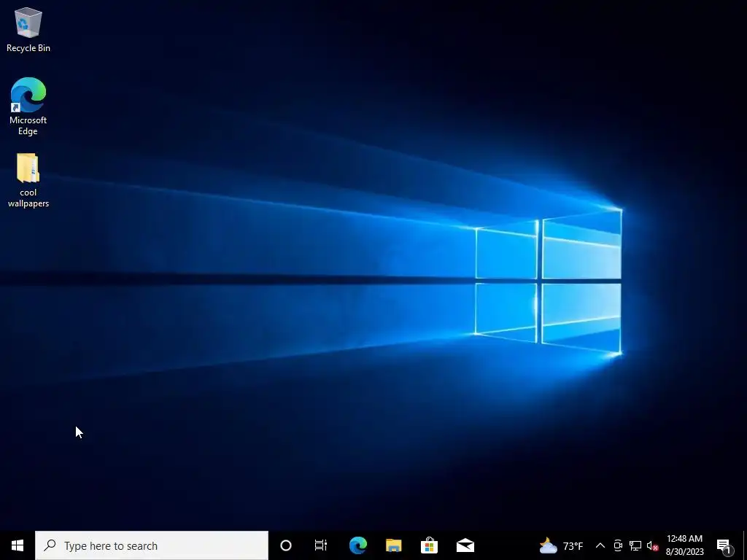The image size is (747, 560).
Task: Show hidden system tray icons
Action: (x=600, y=545)
